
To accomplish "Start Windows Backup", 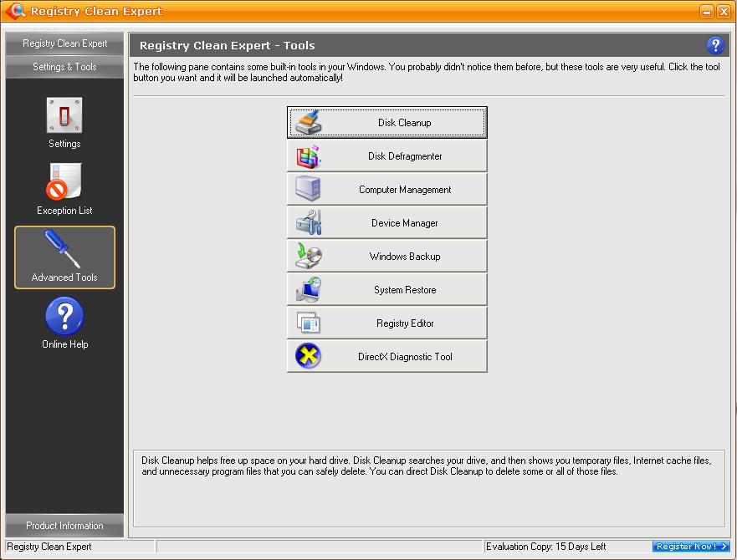I will click(386, 256).
